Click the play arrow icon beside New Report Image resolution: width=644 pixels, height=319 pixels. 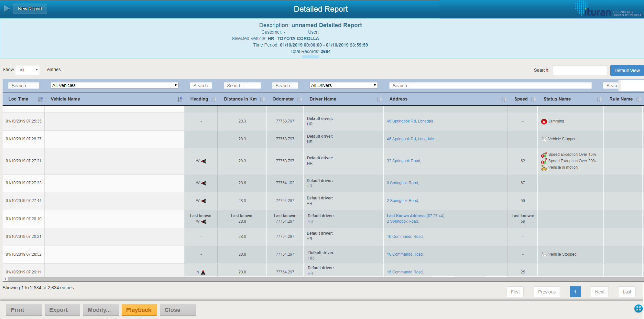[6, 8]
